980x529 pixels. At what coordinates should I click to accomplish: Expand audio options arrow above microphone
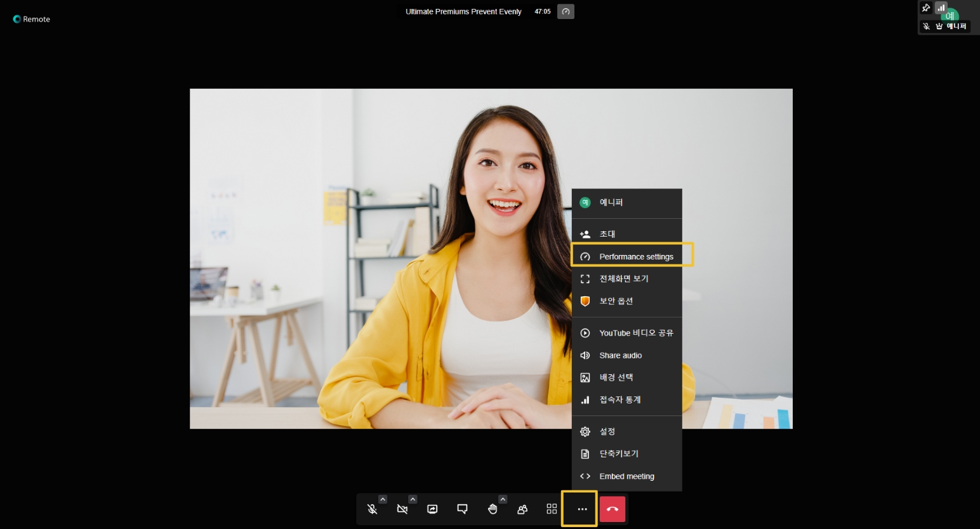tap(383, 499)
